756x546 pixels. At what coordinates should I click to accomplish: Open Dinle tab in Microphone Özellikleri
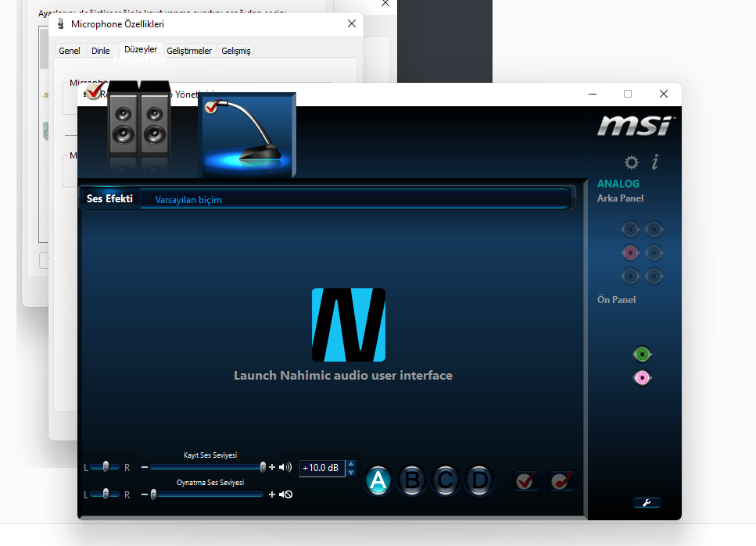coord(100,51)
